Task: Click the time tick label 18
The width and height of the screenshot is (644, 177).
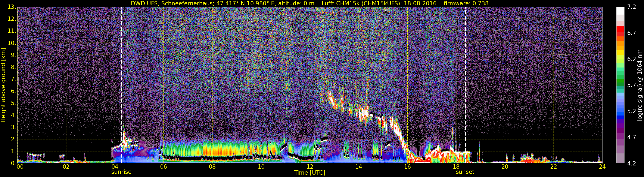Action: point(456,167)
